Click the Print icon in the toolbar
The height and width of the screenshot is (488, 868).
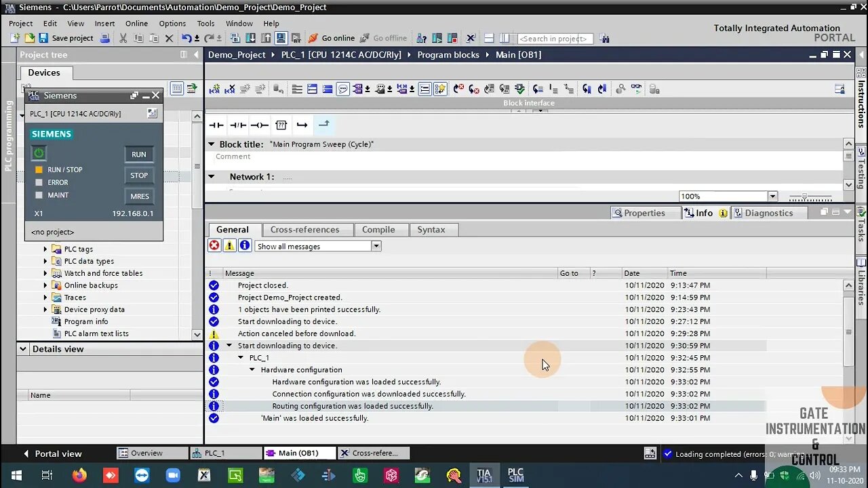pos(104,38)
